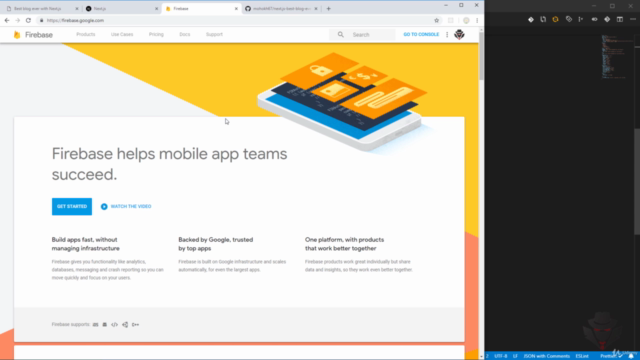The width and height of the screenshot is (640, 360).
Task: Bookmark this page with the star icon
Action: point(436,20)
